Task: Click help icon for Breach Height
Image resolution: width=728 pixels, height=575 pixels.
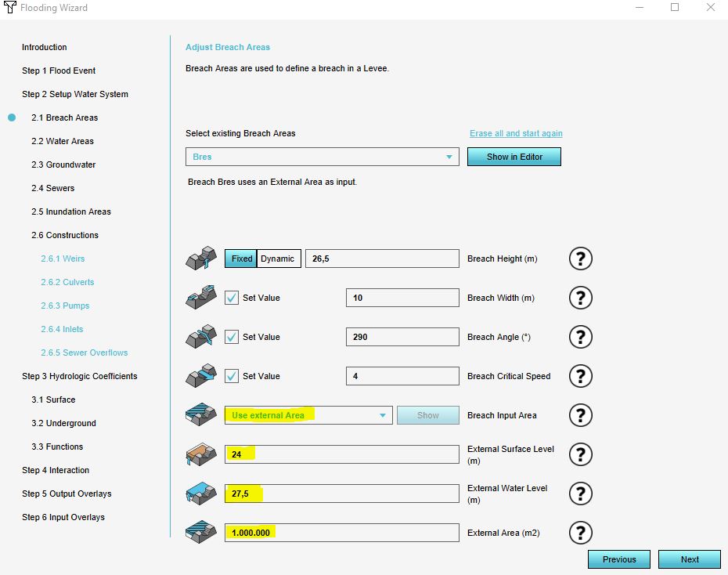Action: pyautogui.click(x=579, y=259)
